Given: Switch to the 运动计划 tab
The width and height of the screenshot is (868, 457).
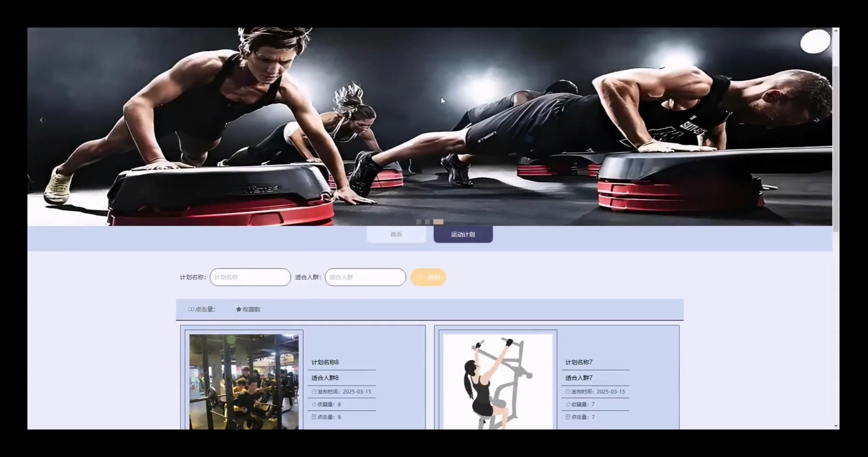Looking at the screenshot, I should pos(463,234).
